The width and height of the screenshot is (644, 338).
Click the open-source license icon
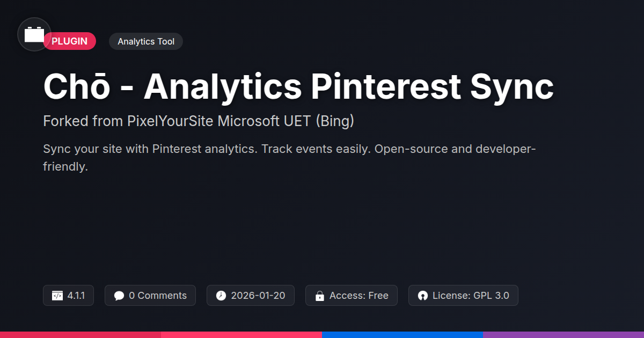click(423, 296)
